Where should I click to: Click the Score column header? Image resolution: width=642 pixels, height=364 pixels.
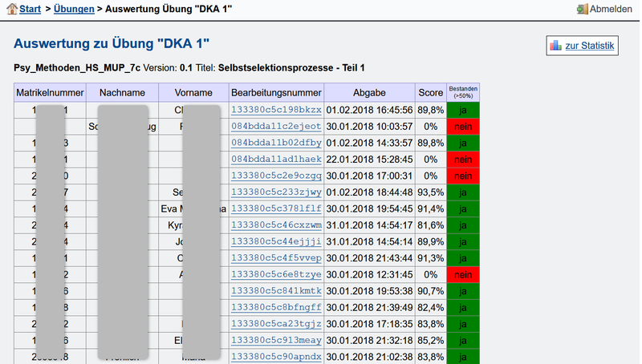pos(431,93)
